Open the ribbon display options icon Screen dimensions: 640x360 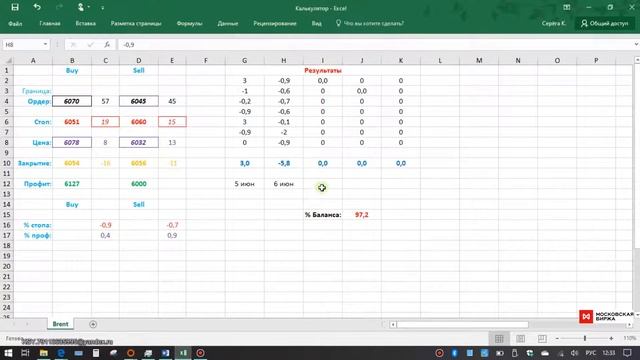click(x=567, y=7)
